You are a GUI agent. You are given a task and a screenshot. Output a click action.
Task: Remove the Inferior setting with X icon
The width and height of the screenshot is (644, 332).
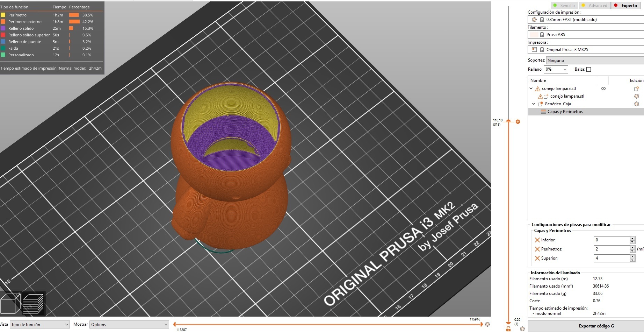coord(537,240)
